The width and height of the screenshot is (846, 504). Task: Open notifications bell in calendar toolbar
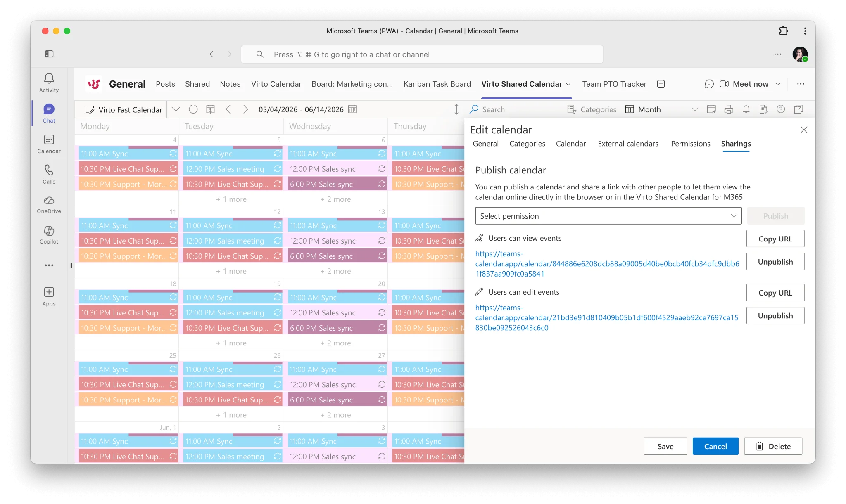746,109
